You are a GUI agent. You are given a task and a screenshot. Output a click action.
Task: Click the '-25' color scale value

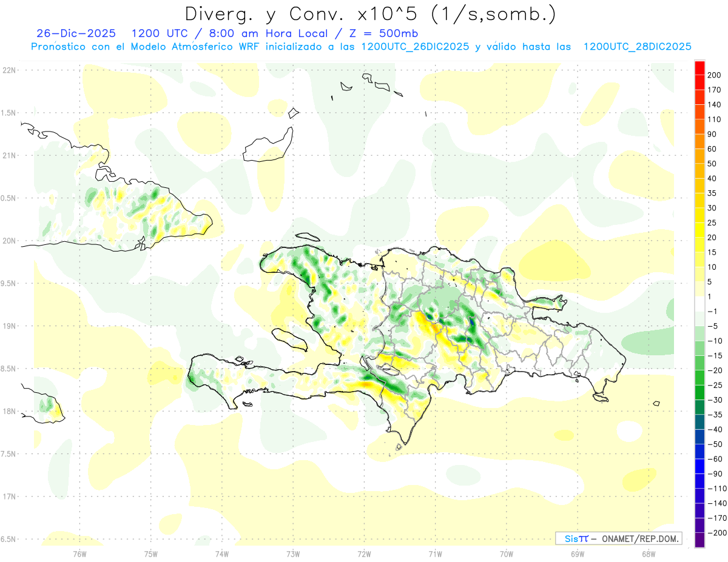click(715, 385)
